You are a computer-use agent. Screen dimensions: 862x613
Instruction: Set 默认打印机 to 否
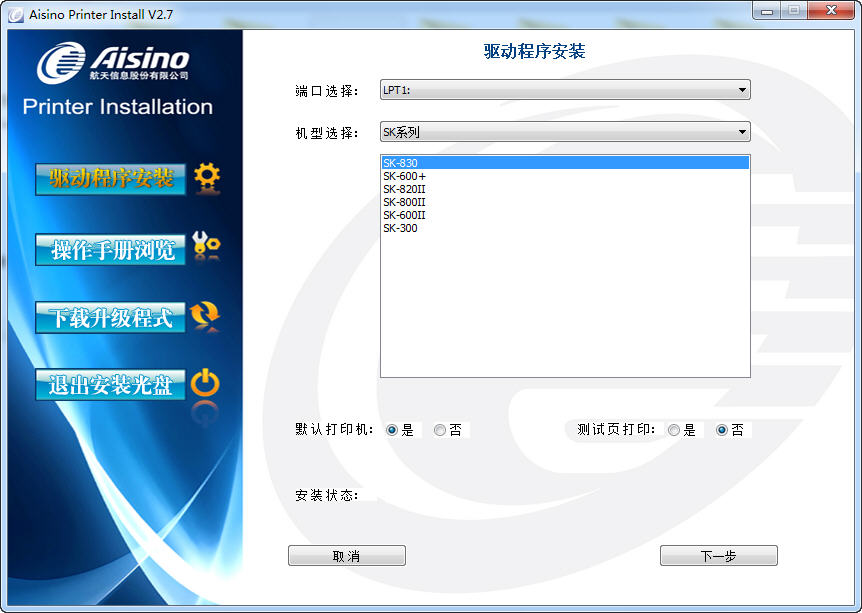[440, 430]
